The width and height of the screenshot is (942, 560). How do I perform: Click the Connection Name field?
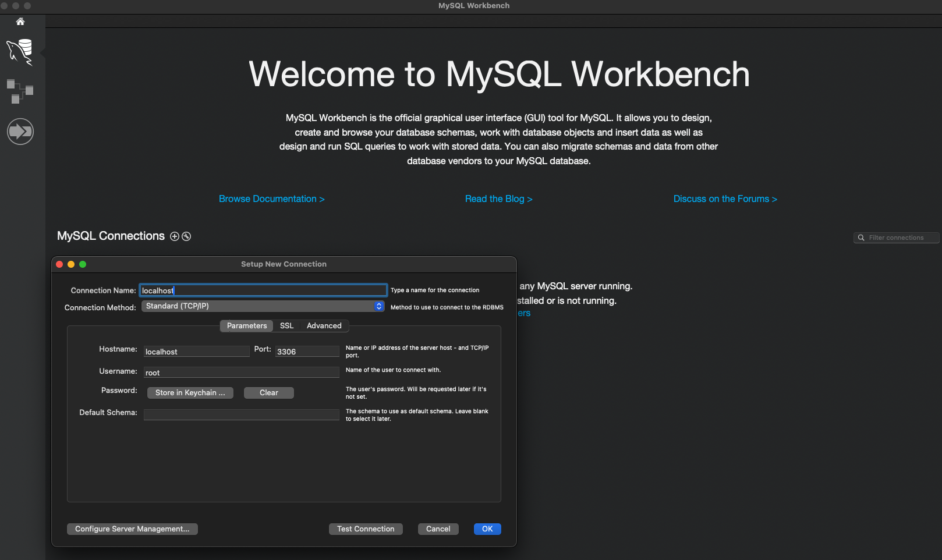pos(263,290)
